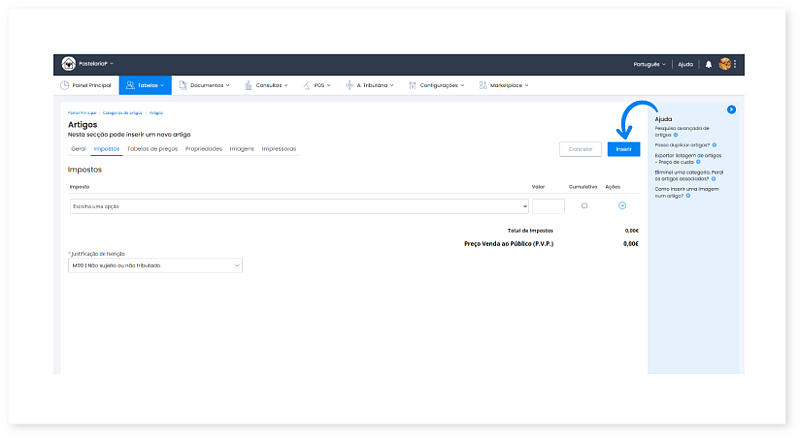Expand the Documentos menu
Viewport: 800px width, 438px height.
204,85
